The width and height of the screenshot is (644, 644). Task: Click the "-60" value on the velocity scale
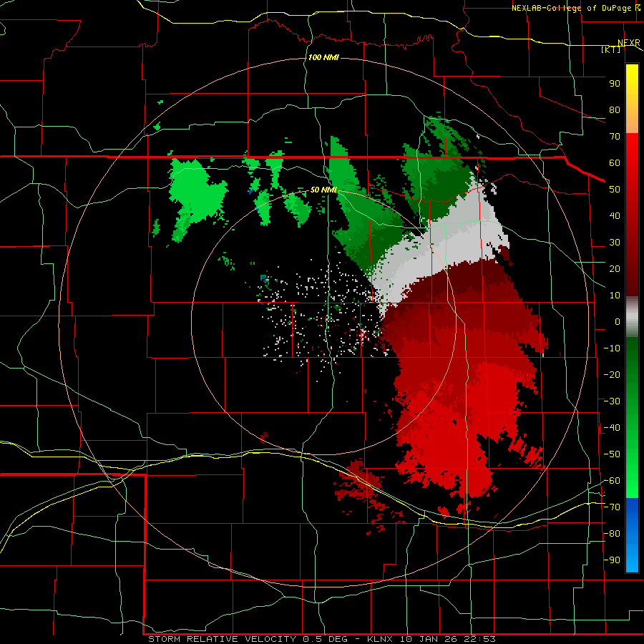pos(612,481)
